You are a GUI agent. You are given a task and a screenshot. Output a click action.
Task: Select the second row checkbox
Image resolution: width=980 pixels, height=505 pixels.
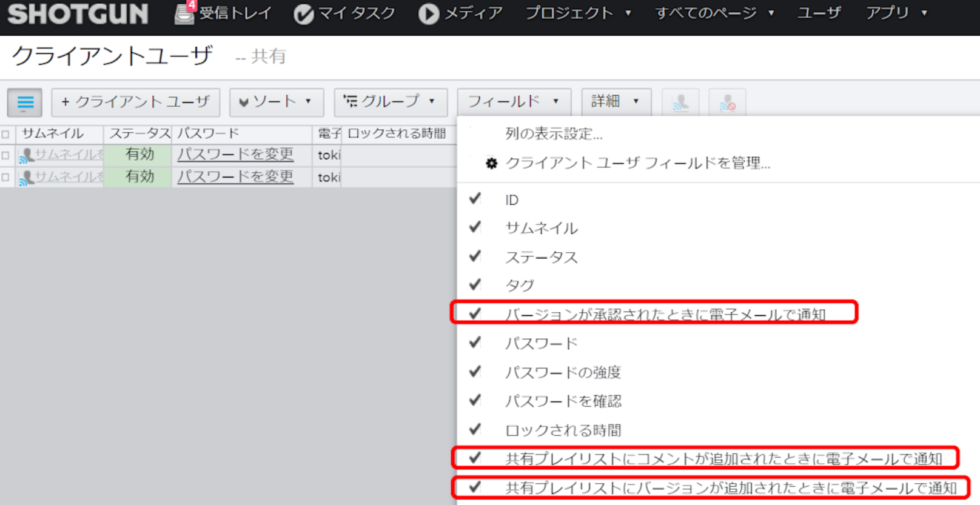click(5, 178)
